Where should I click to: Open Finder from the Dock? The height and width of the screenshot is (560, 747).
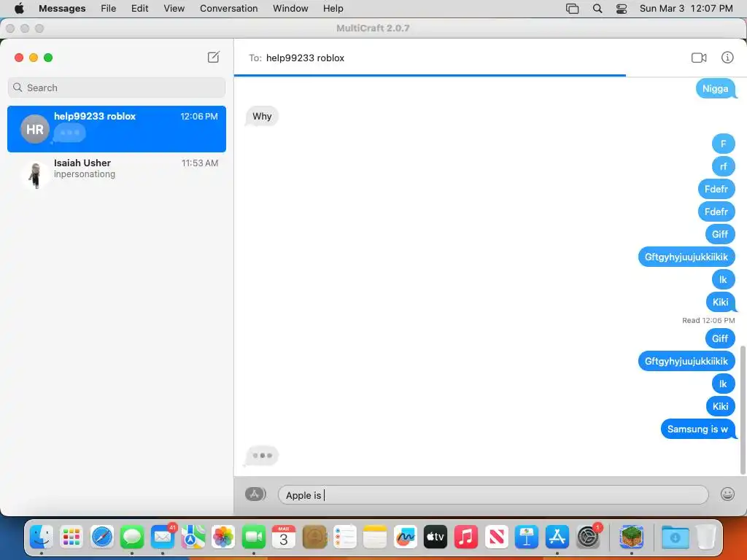point(42,537)
